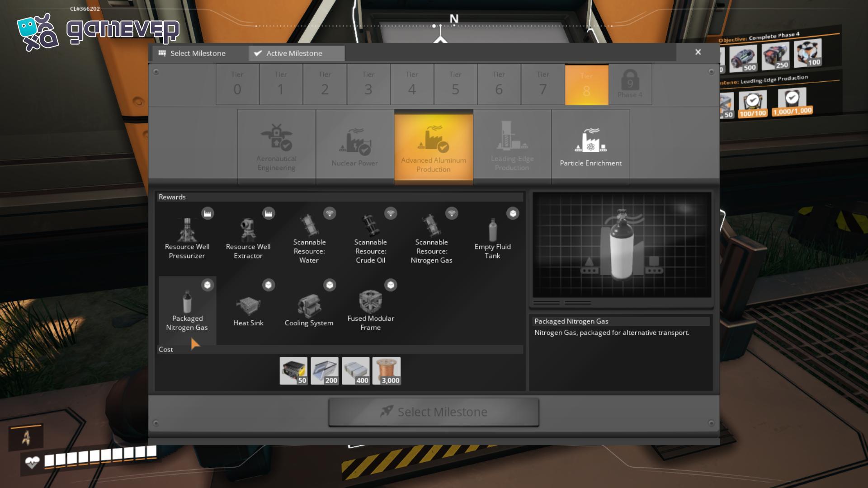868x488 pixels.
Task: Click the Leading-Edge Production milestone
Action: coord(512,147)
